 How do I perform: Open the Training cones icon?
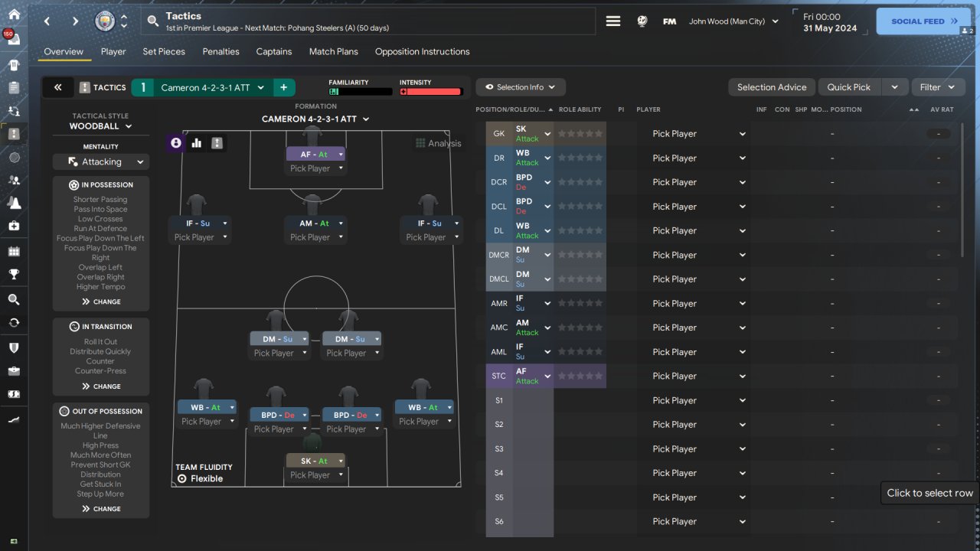point(14,203)
